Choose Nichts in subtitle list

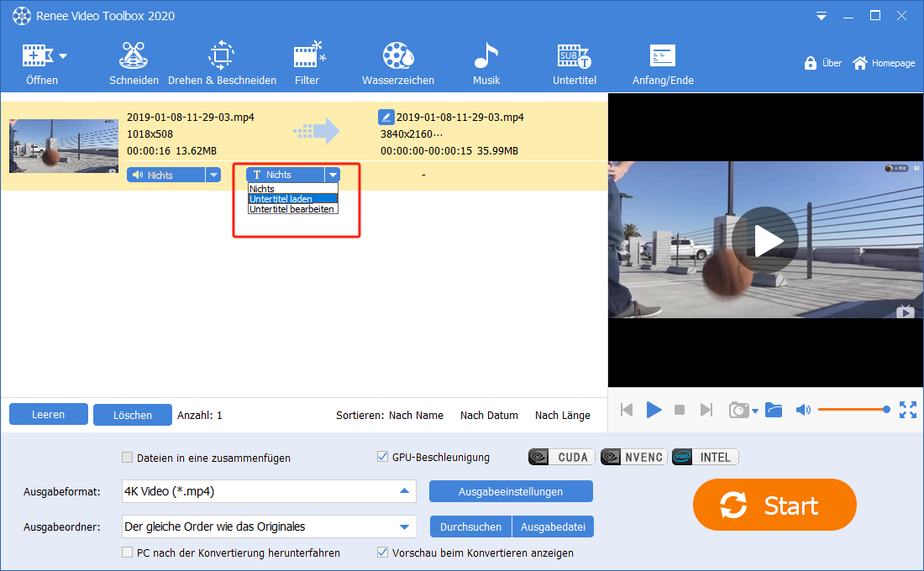[x=293, y=189]
